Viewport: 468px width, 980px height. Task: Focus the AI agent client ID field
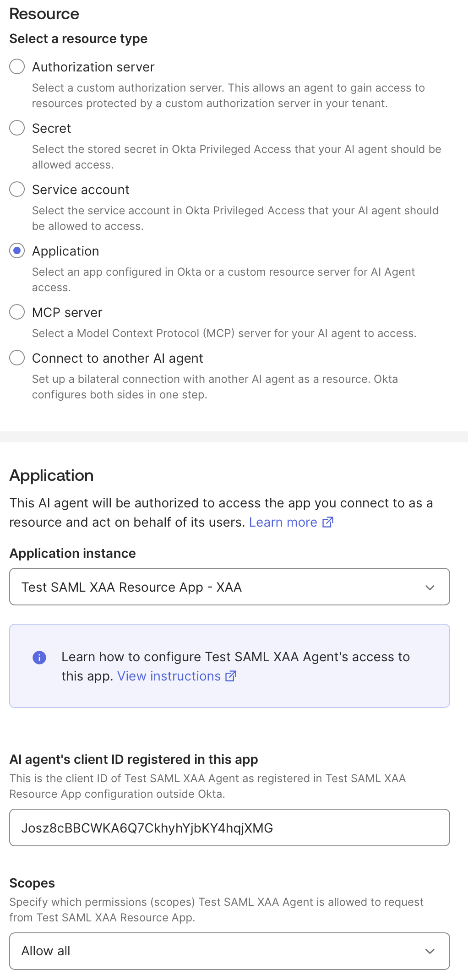pos(229,828)
